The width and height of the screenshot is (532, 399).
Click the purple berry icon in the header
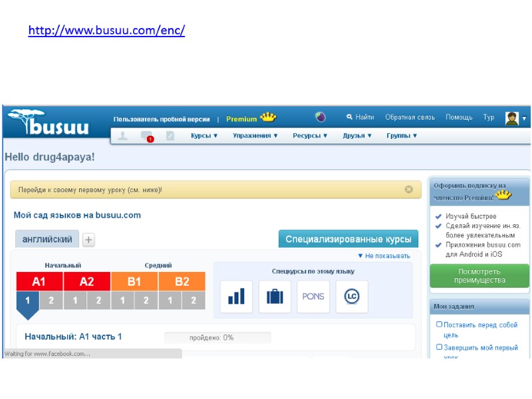coord(321,117)
